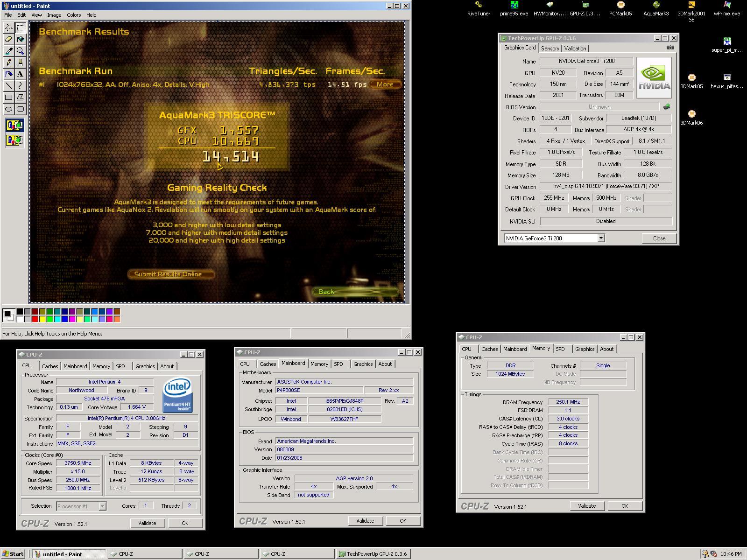The width and height of the screenshot is (747, 560).
Task: Click the DRAM Frequency value 250.1 MHz
Action: 568,402
